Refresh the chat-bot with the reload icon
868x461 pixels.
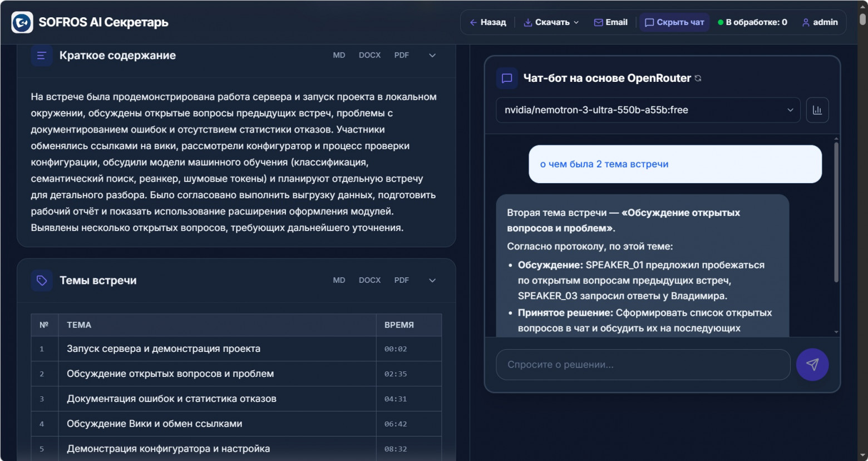click(698, 79)
